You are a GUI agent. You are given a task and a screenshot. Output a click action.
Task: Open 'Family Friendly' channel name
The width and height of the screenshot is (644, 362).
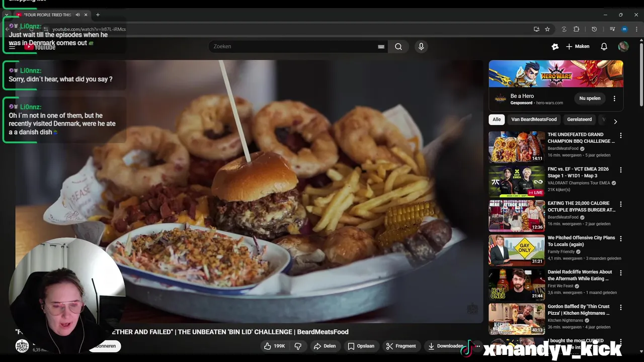point(561,251)
